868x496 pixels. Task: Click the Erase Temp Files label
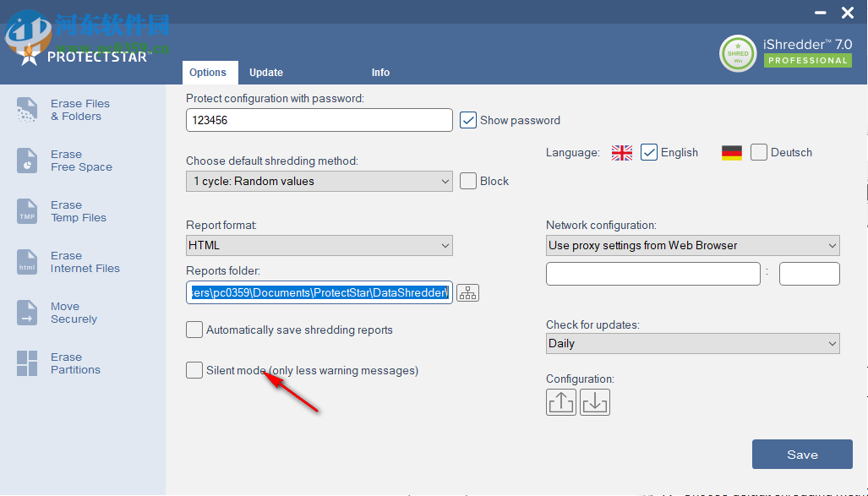click(78, 211)
